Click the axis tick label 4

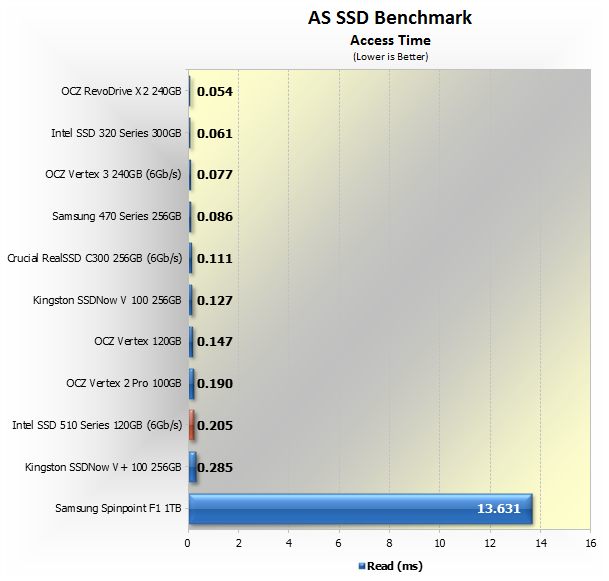coord(289,543)
